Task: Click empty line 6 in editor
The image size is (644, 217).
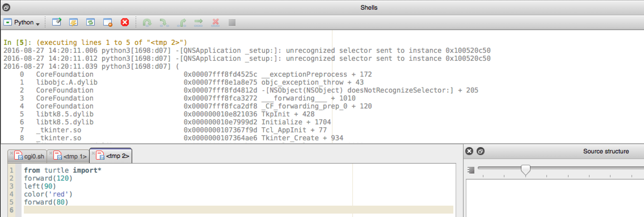Action: coord(238,210)
